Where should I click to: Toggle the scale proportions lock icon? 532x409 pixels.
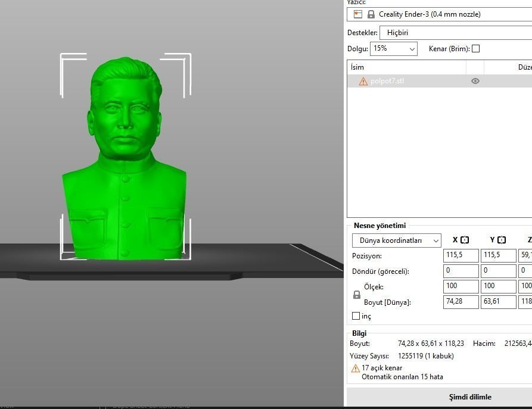pos(357,294)
